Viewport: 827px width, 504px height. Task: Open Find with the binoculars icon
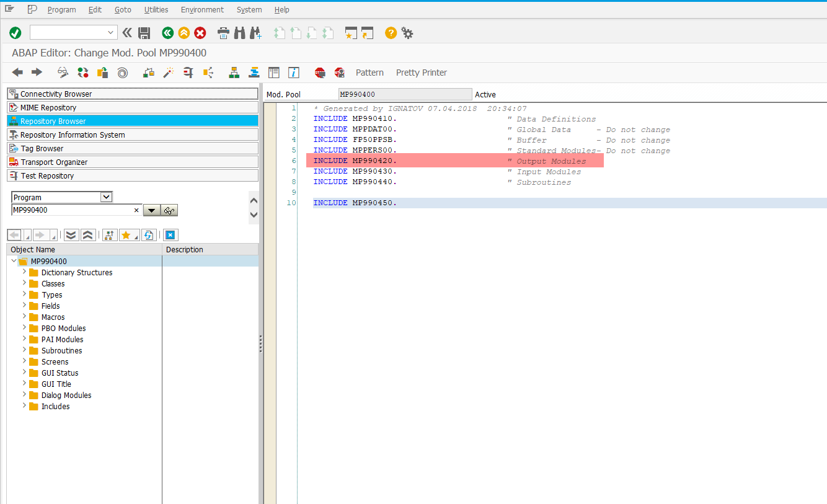point(239,33)
